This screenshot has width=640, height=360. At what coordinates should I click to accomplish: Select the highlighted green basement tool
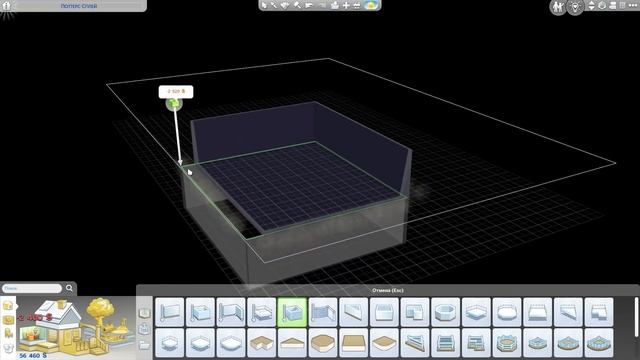292,312
